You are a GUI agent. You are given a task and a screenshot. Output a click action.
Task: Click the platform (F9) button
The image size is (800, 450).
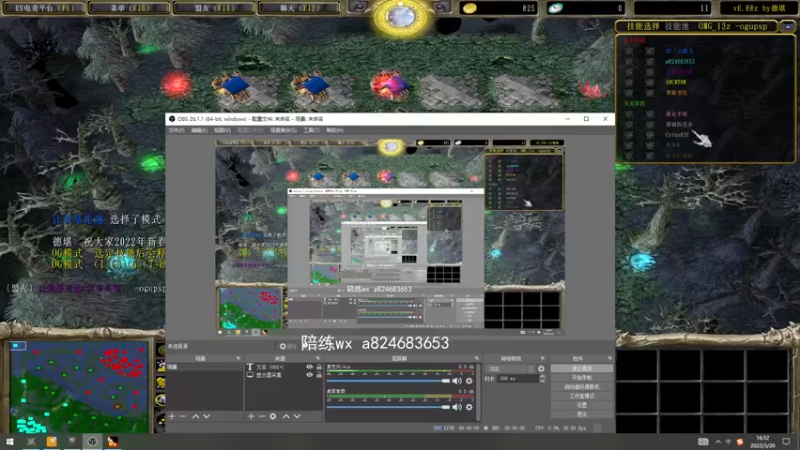click(x=43, y=8)
